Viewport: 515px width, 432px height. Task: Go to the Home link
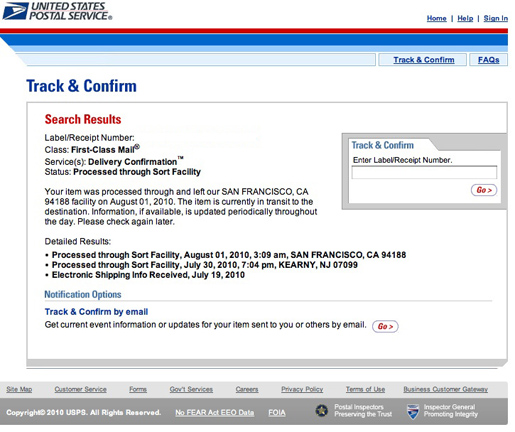point(436,18)
